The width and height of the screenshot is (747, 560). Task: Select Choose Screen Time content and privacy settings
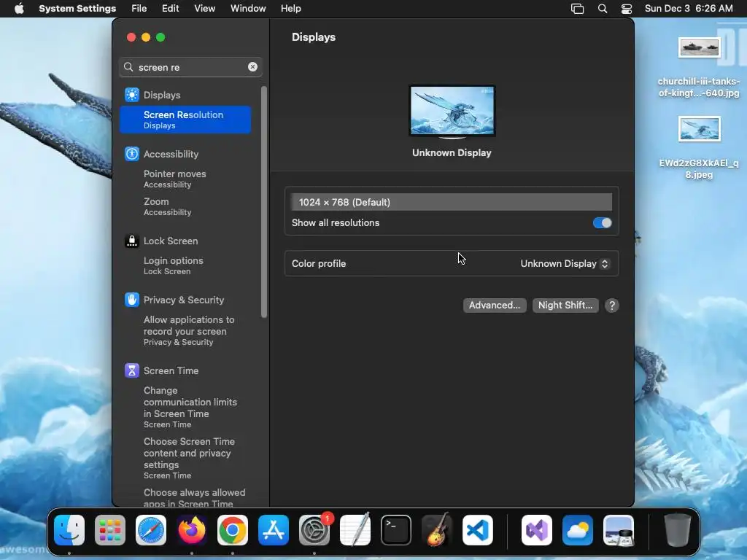tap(185, 458)
